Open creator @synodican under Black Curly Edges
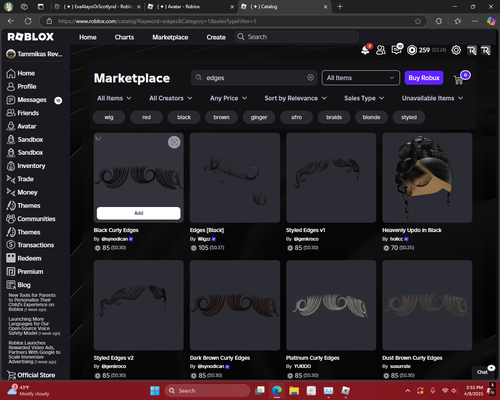 coord(114,239)
